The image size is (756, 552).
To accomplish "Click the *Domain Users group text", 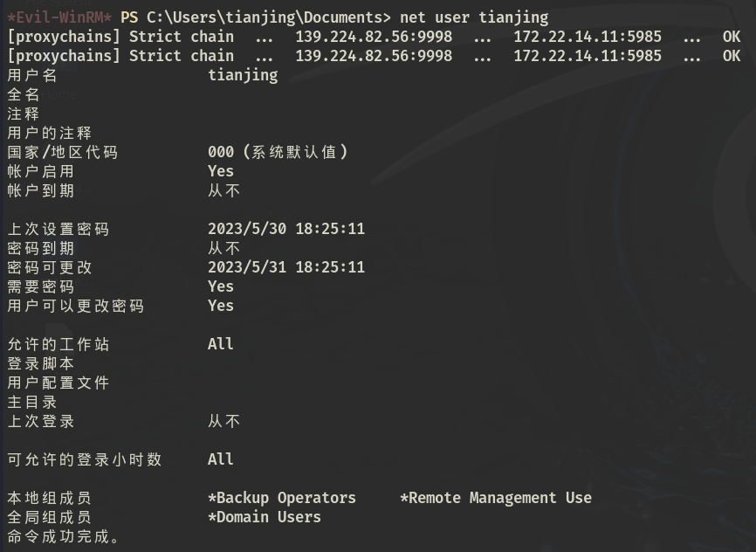I will (x=265, y=517).
